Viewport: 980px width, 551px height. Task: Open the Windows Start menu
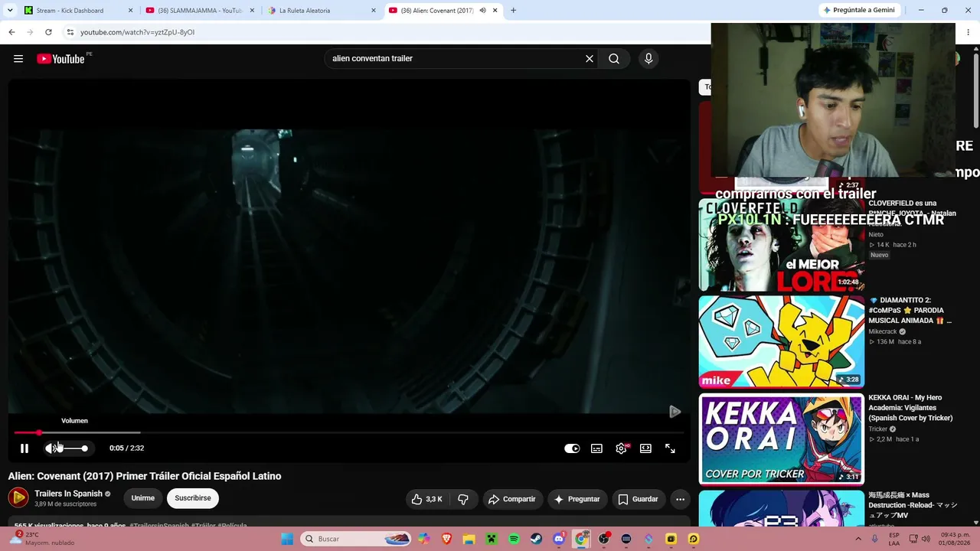[x=287, y=539]
